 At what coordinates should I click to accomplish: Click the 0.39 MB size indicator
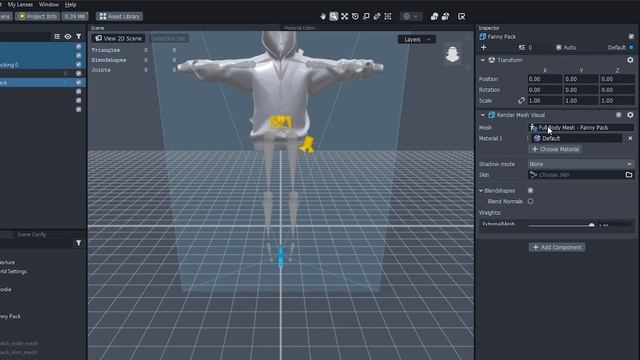click(x=75, y=16)
